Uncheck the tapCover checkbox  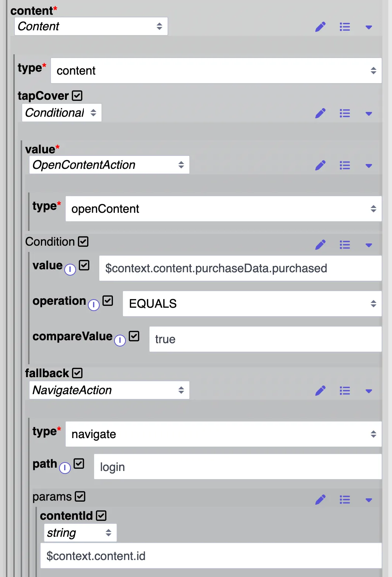(77, 96)
